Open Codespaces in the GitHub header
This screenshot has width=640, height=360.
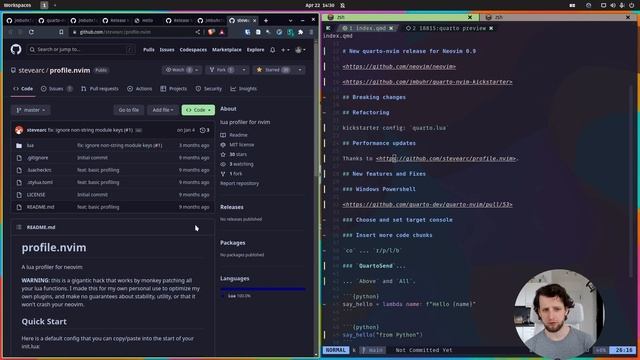pos(193,50)
